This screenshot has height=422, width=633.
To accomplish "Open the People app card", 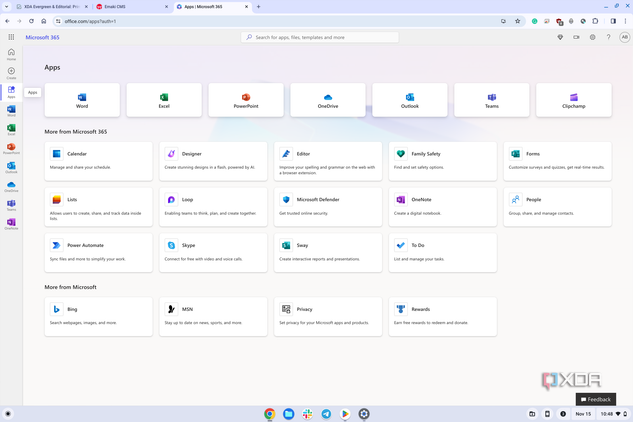I will tap(558, 207).
